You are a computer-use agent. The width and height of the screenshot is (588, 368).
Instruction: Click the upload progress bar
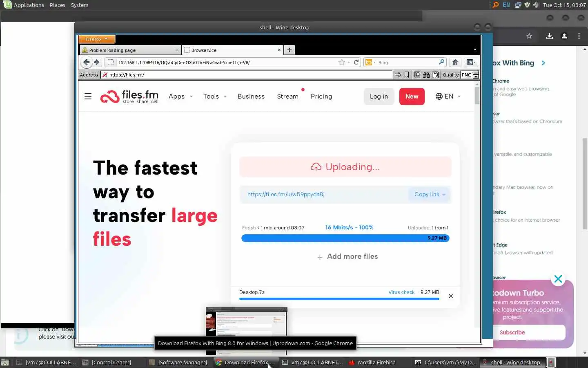click(345, 238)
